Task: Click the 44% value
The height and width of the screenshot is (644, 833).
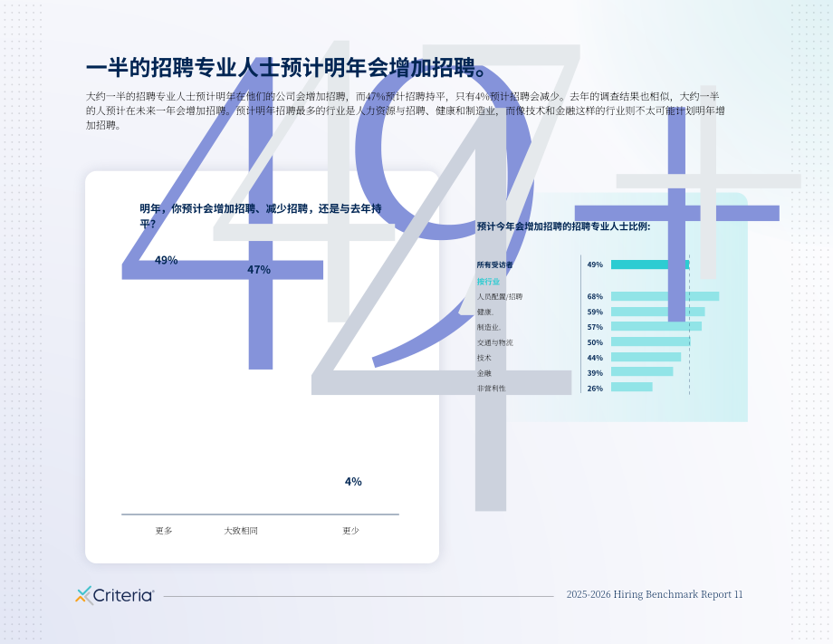Action: (595, 358)
